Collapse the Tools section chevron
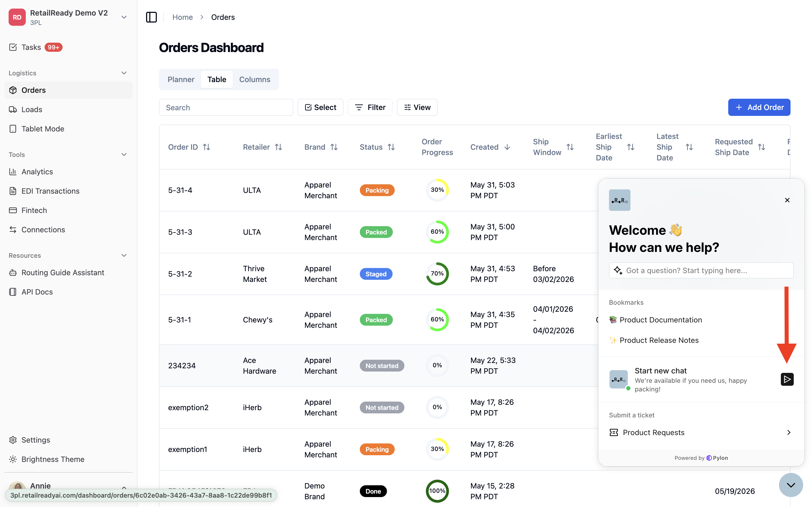Screen dimensions: 812x507 click(124, 155)
